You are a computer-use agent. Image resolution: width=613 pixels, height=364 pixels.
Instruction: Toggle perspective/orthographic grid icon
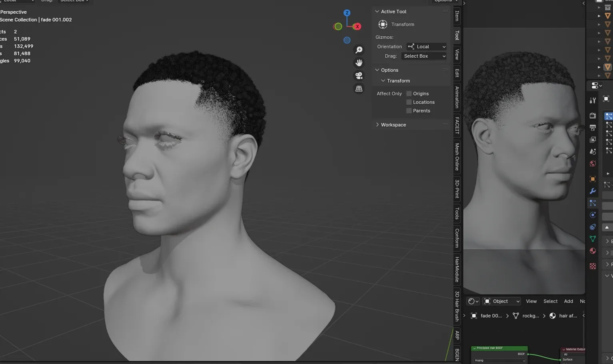coord(359,89)
